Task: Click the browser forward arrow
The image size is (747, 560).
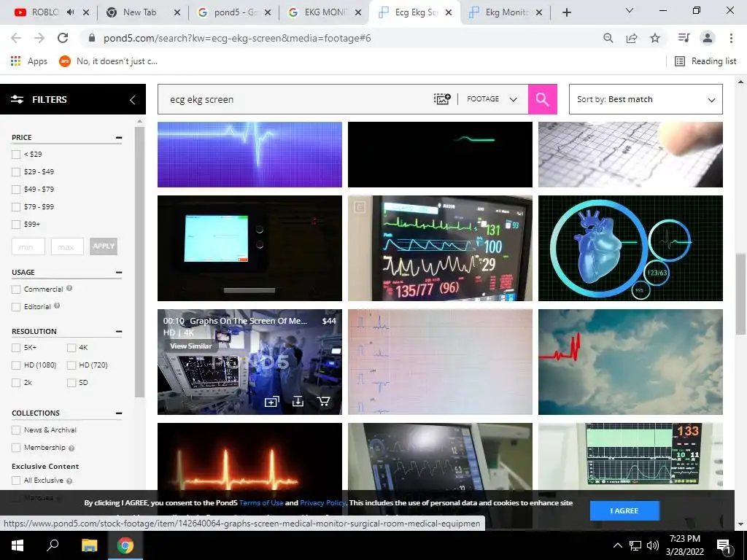Action: (39, 38)
